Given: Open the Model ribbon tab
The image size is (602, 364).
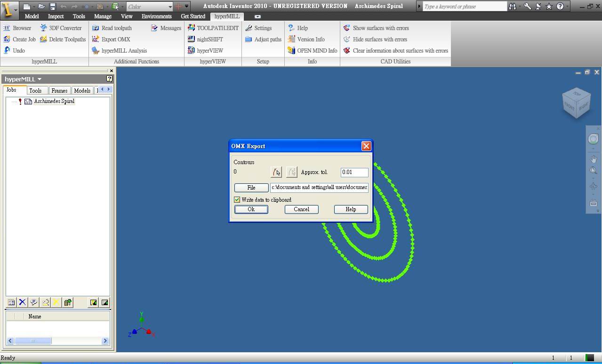Looking at the screenshot, I should click(32, 16).
